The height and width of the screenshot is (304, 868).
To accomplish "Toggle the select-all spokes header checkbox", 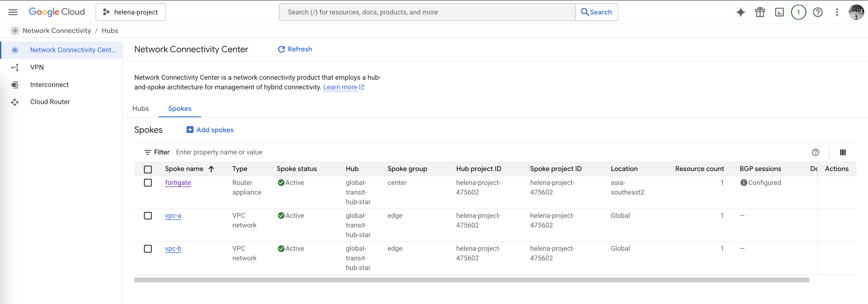I will (148, 169).
